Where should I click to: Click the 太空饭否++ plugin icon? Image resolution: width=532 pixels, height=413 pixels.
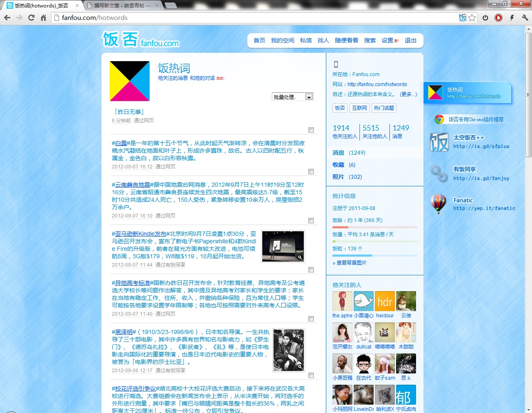tap(439, 142)
